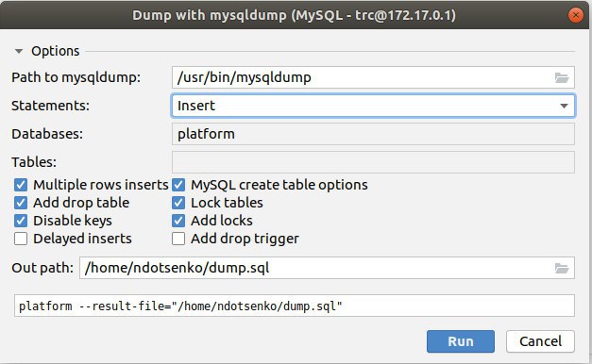Cancel the dump dialog
The width and height of the screenshot is (592, 364).
tap(540, 341)
